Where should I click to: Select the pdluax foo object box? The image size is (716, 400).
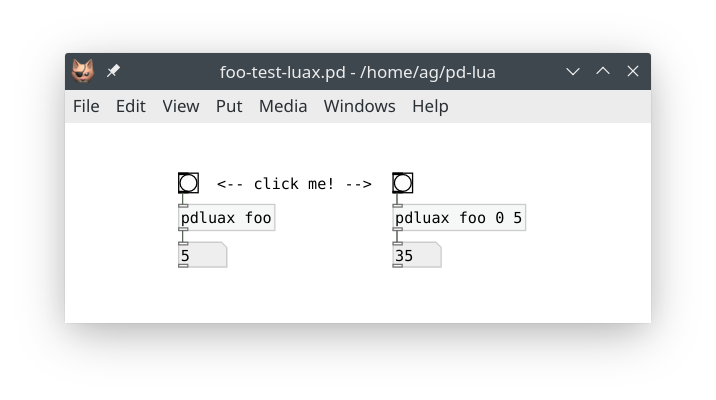pyautogui.click(x=226, y=218)
